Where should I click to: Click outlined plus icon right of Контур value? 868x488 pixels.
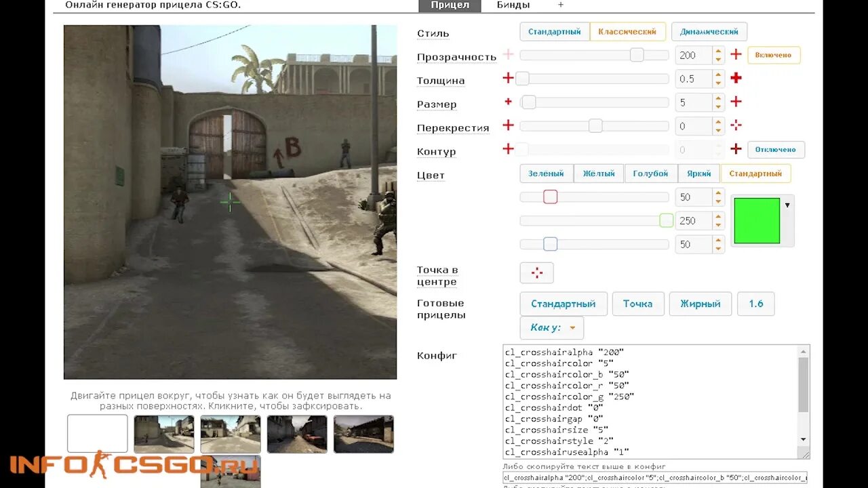click(736, 149)
